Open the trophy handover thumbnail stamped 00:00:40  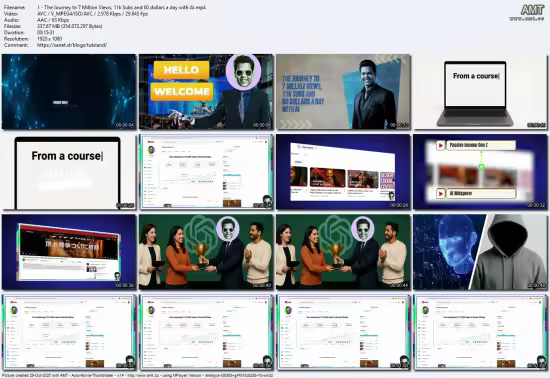pos(206,252)
